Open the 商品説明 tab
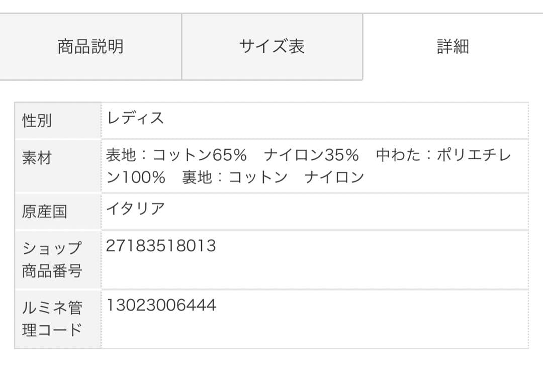Screen dimensions: 543x392 (90, 47)
